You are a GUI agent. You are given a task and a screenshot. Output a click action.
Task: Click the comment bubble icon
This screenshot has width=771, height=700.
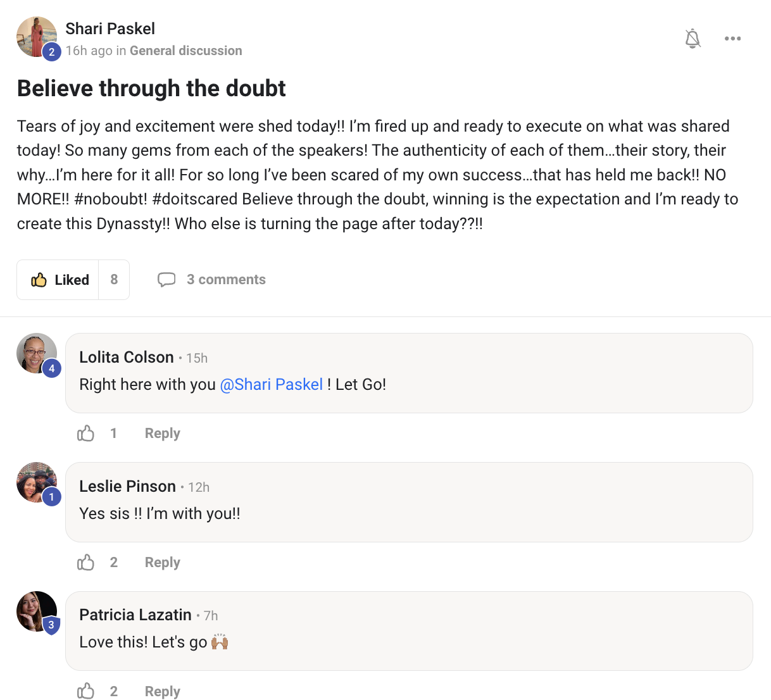point(166,280)
